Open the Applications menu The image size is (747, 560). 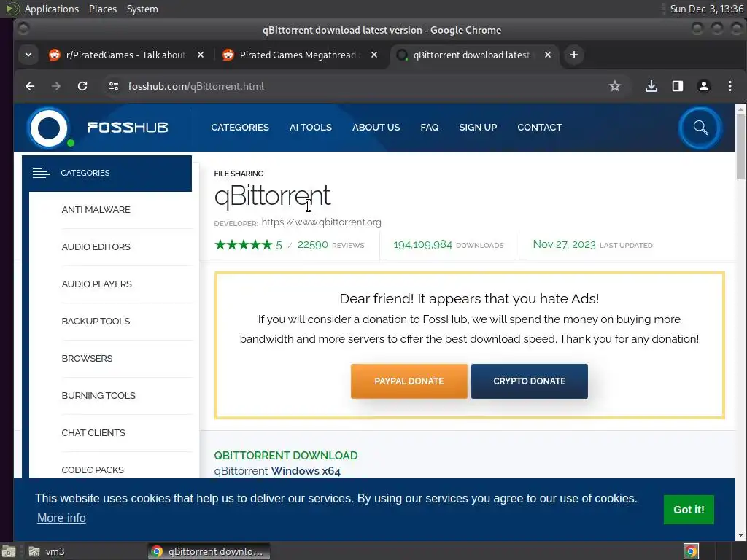52,9
